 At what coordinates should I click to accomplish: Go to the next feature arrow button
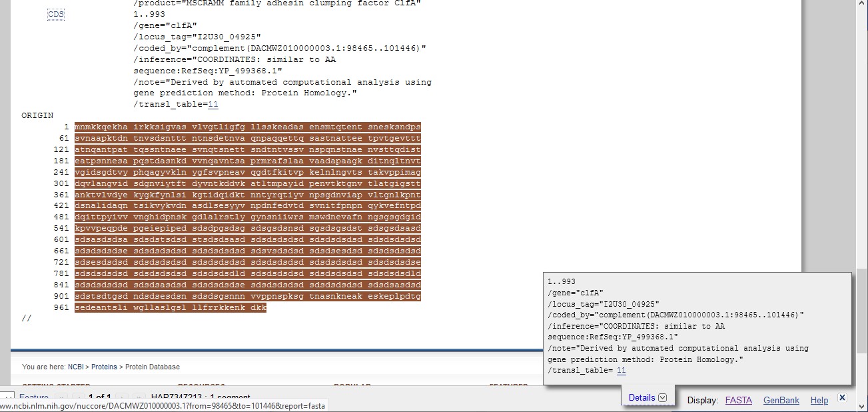122,398
